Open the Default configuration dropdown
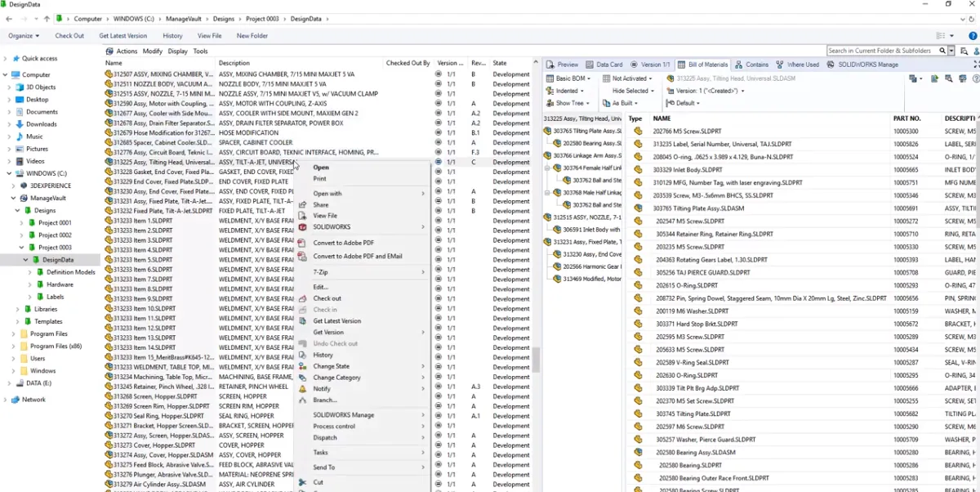This screenshot has width=980, height=492. 684,103
